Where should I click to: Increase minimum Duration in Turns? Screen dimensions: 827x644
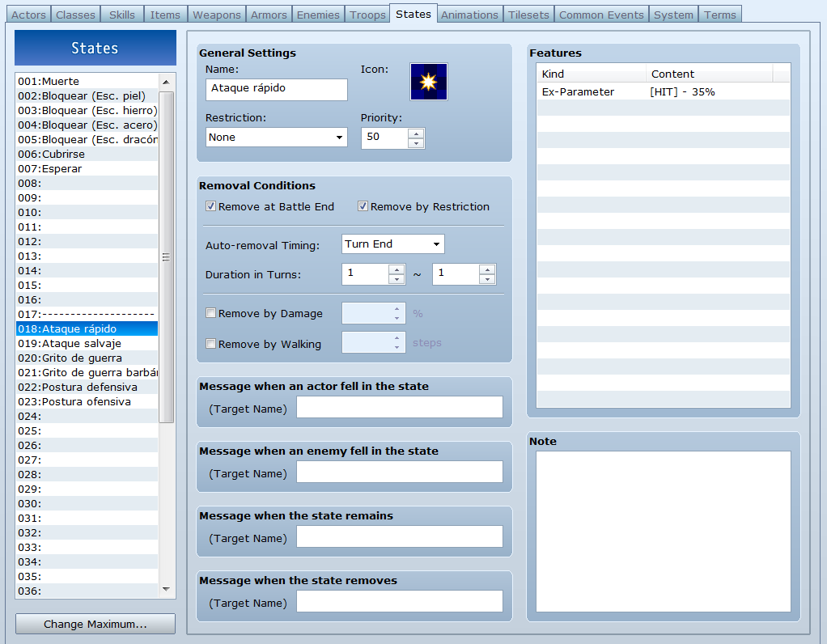pyautogui.click(x=397, y=269)
